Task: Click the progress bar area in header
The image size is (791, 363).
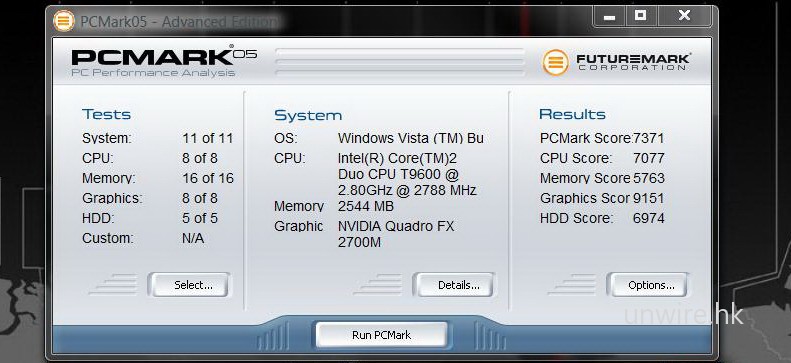Action: click(400, 62)
